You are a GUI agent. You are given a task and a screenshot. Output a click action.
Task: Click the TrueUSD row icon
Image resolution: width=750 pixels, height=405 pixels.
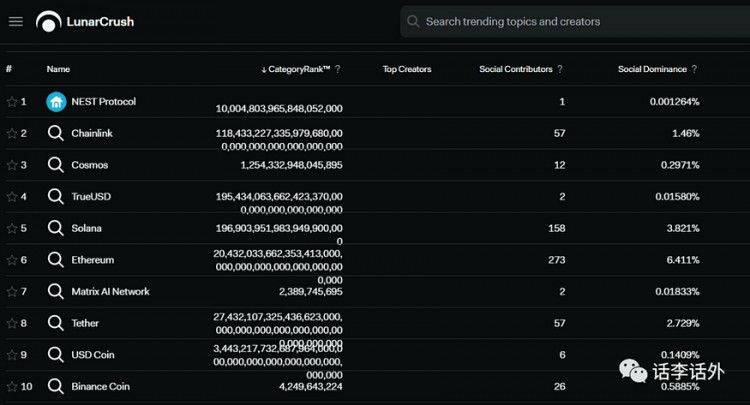(55, 197)
